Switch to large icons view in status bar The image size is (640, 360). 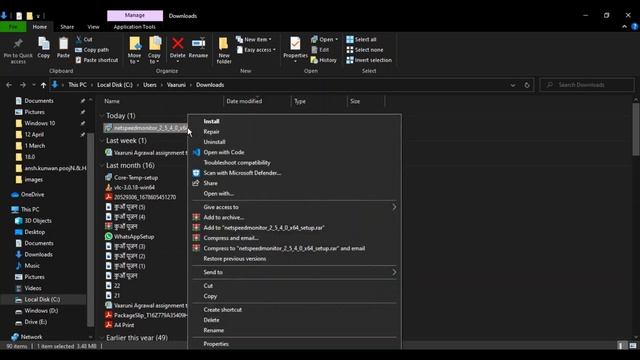pos(633,346)
